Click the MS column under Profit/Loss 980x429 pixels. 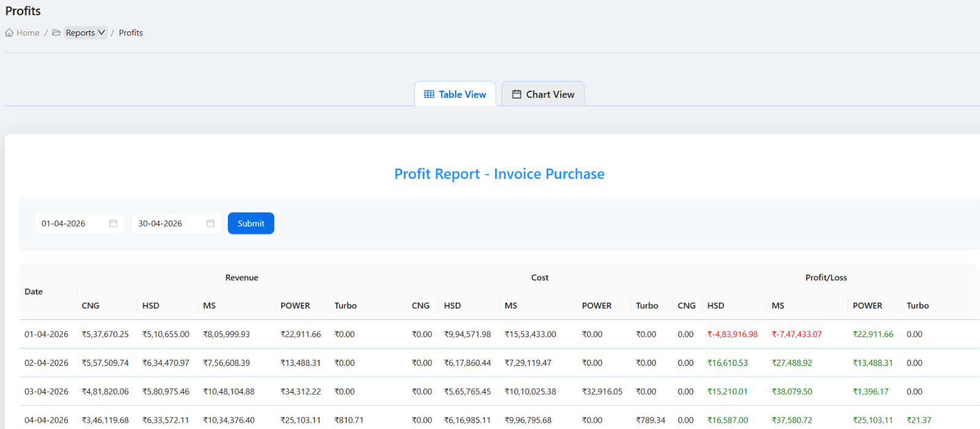778,305
